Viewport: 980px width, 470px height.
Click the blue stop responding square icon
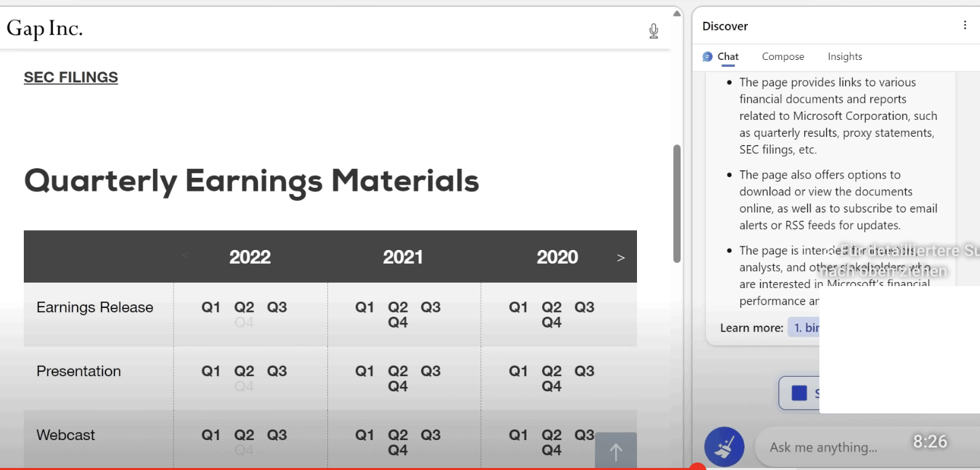800,393
